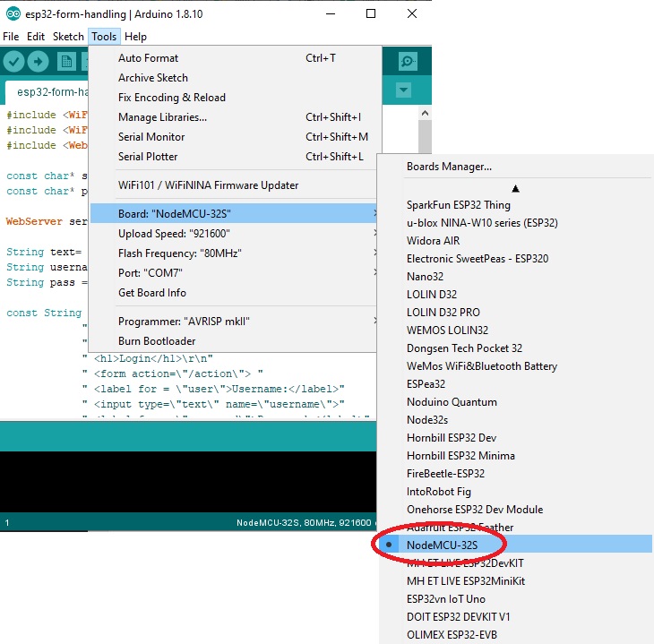Expand the Flash Frequency: "80MHz" submenu
This screenshot has height=644, width=654.
point(234,253)
